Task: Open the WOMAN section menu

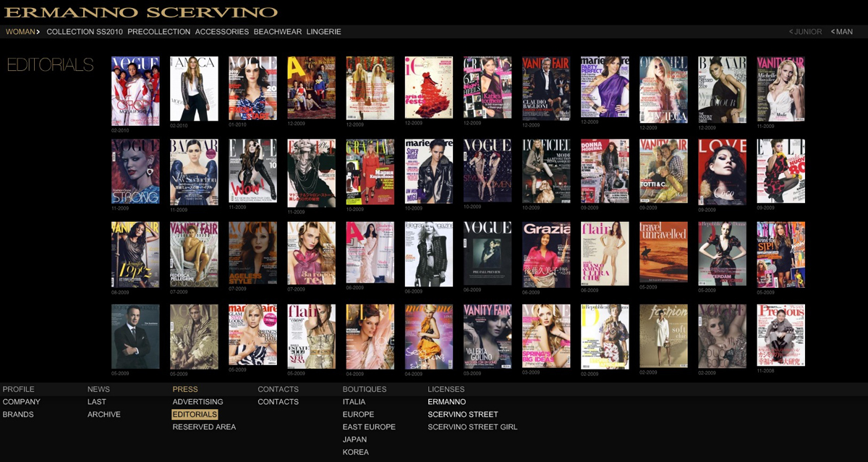Action: click(23, 32)
